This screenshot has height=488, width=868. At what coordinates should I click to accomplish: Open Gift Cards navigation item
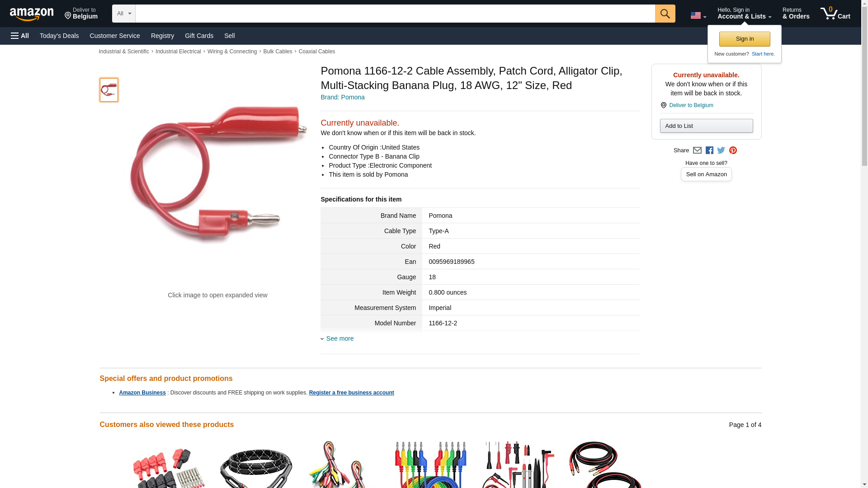(x=199, y=36)
